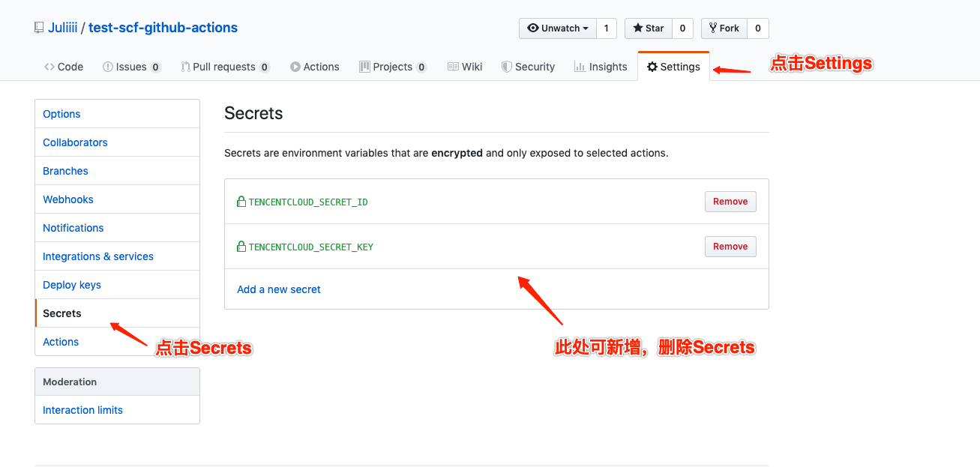
Task: Click the Insights tab graph icon
Action: point(580,67)
